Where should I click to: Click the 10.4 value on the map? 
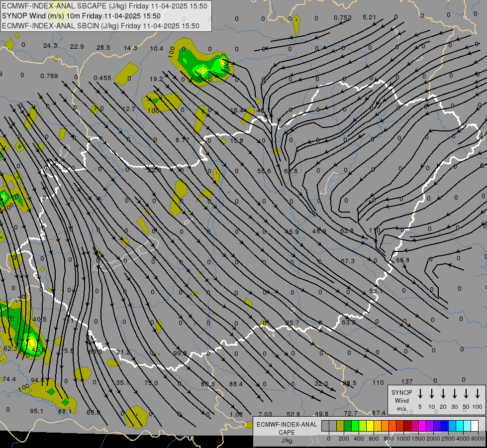pyautogui.click(x=157, y=48)
